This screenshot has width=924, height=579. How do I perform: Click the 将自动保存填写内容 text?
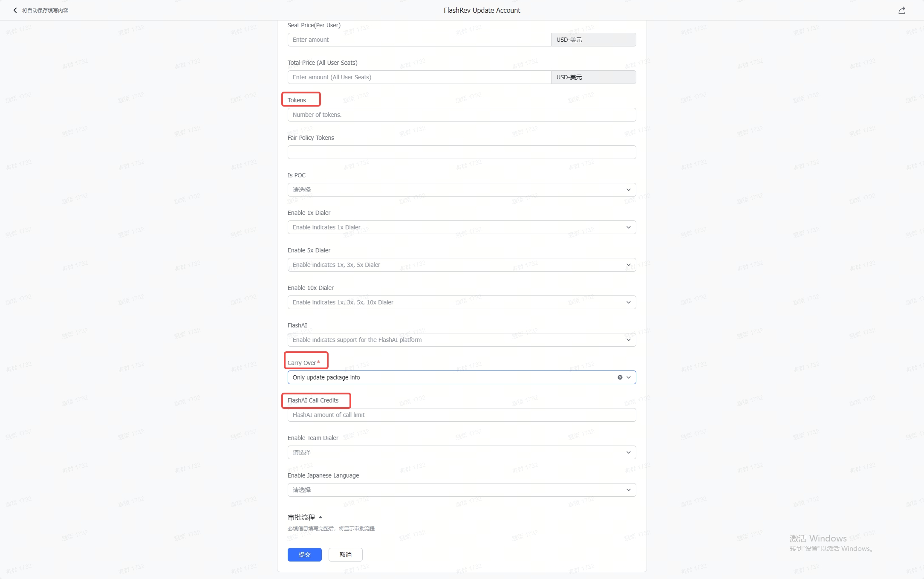[45, 10]
